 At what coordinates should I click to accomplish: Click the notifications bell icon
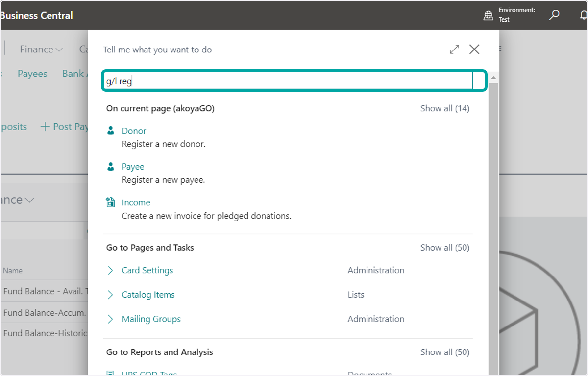pos(583,15)
